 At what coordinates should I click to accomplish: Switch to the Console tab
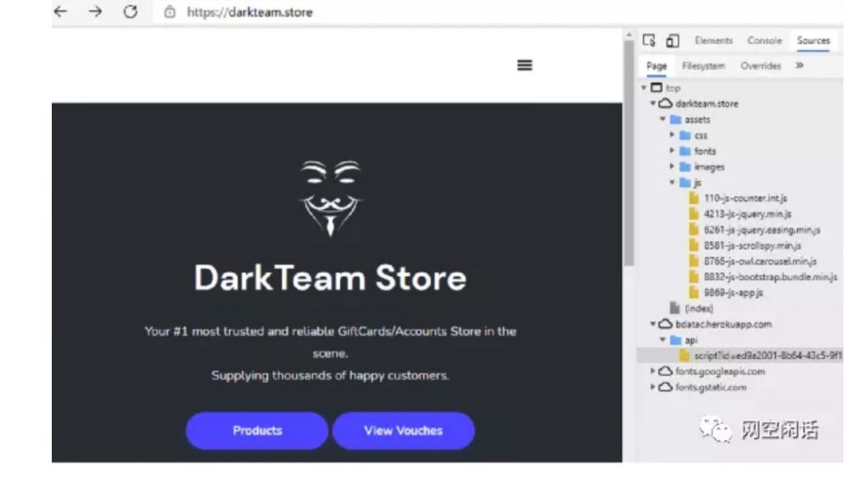coord(765,41)
